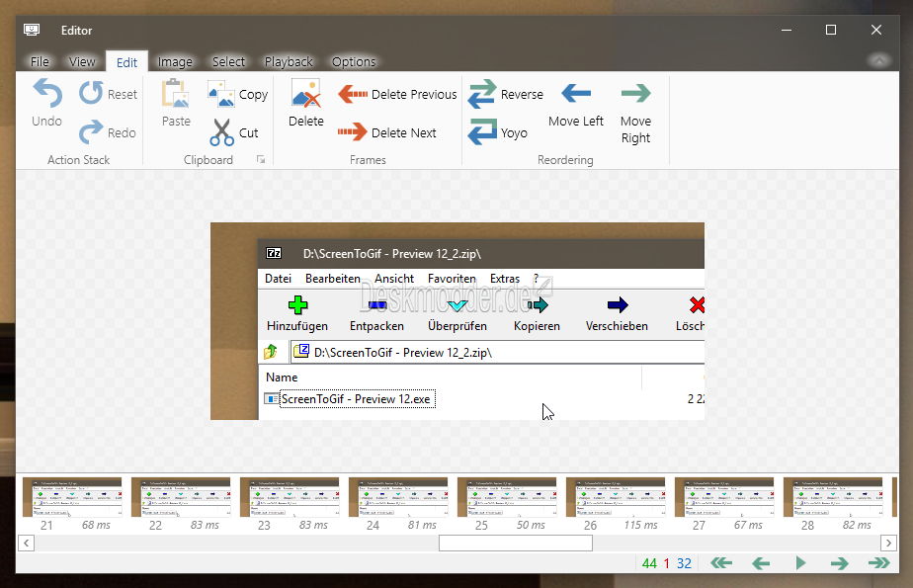Open the Select tab
Screen dimensions: 913x588
(228, 61)
